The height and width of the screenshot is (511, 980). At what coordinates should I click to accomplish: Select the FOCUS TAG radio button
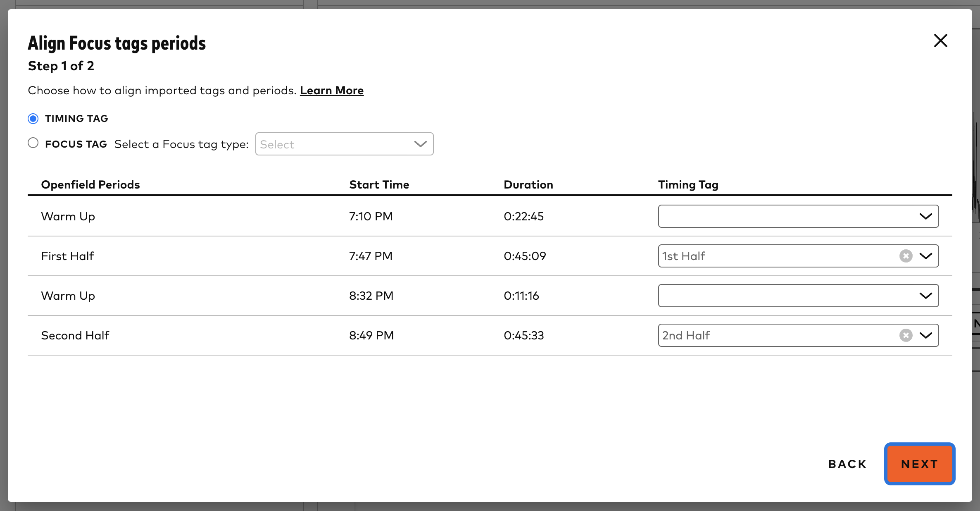click(x=33, y=143)
